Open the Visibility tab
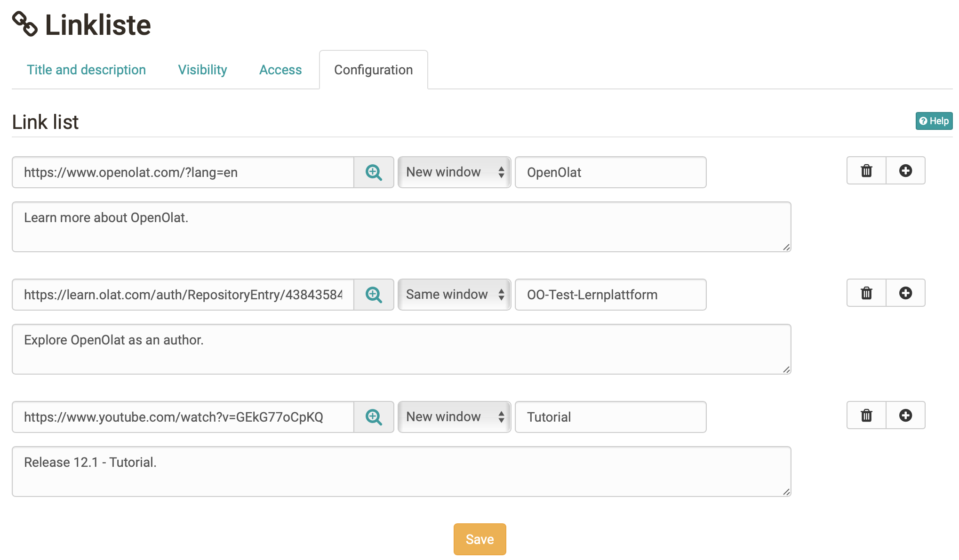The height and width of the screenshot is (560, 959). (x=202, y=70)
